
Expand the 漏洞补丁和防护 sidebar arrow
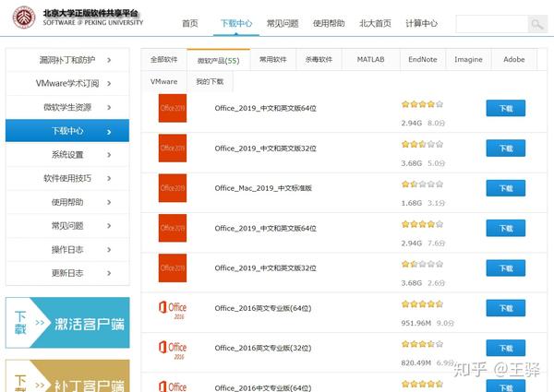pos(109,60)
